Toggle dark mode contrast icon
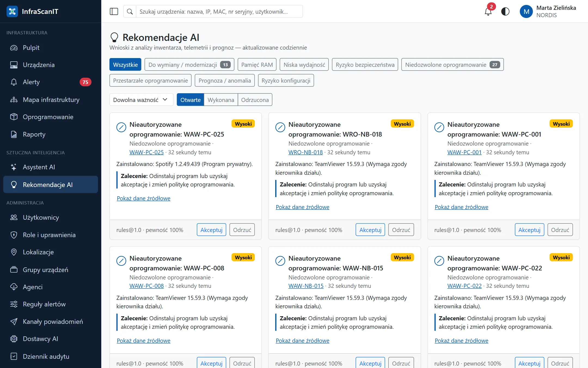Screen dimensions: 588x368 (505, 11)
